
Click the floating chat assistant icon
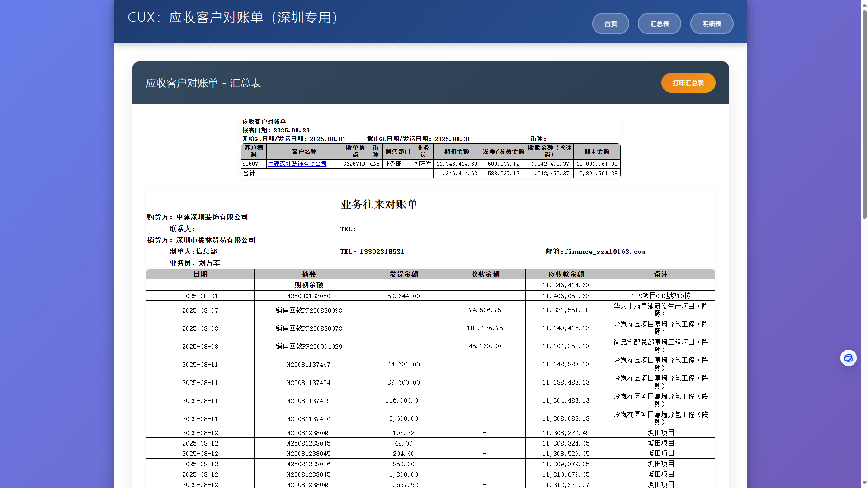tap(849, 358)
